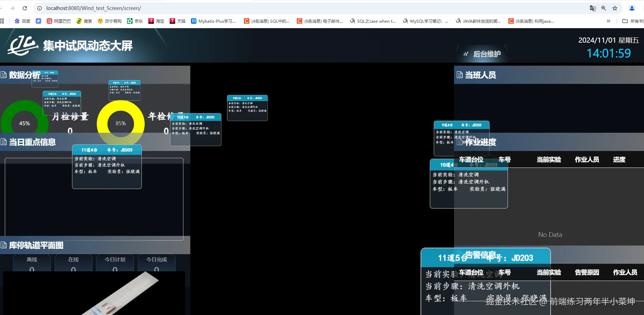Click the document icon beside 数据分析

pyautogui.click(x=3, y=75)
